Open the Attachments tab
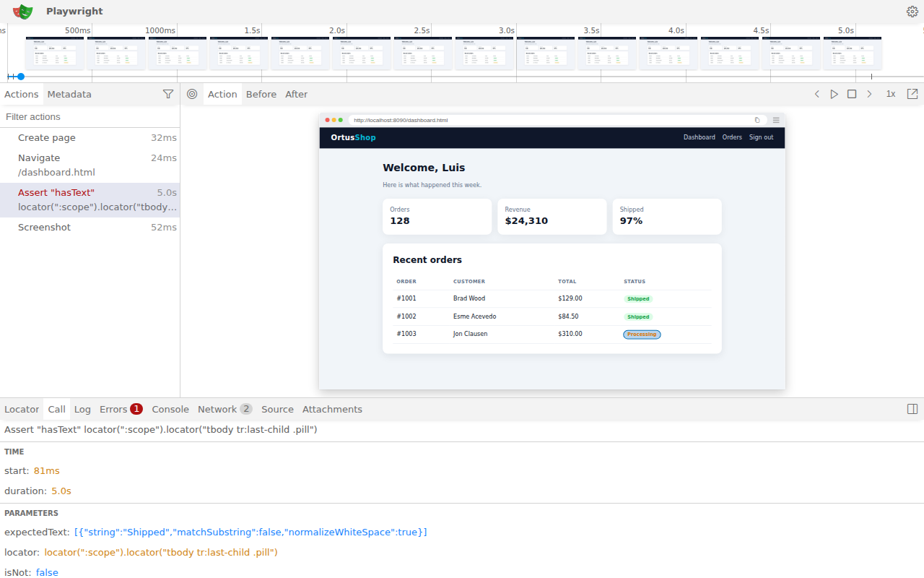The width and height of the screenshot is (924, 578). point(332,409)
